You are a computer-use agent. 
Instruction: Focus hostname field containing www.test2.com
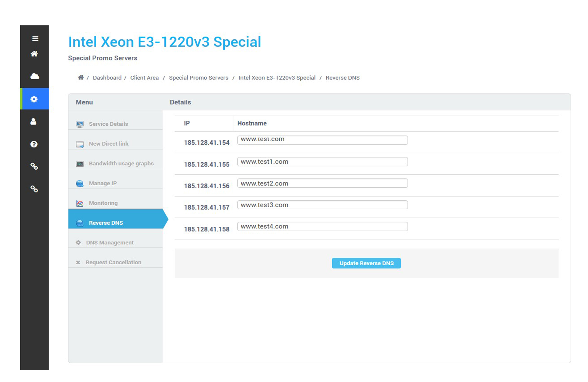[x=322, y=183]
